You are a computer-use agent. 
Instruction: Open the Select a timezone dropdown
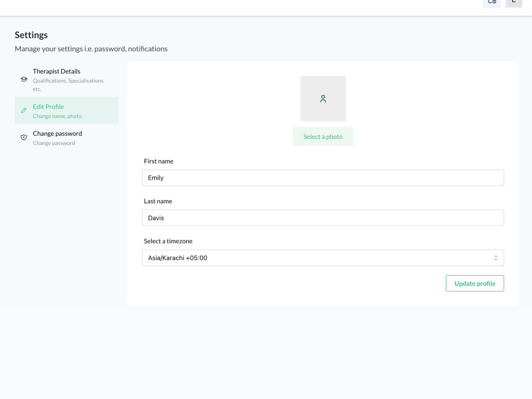pyautogui.click(x=323, y=258)
